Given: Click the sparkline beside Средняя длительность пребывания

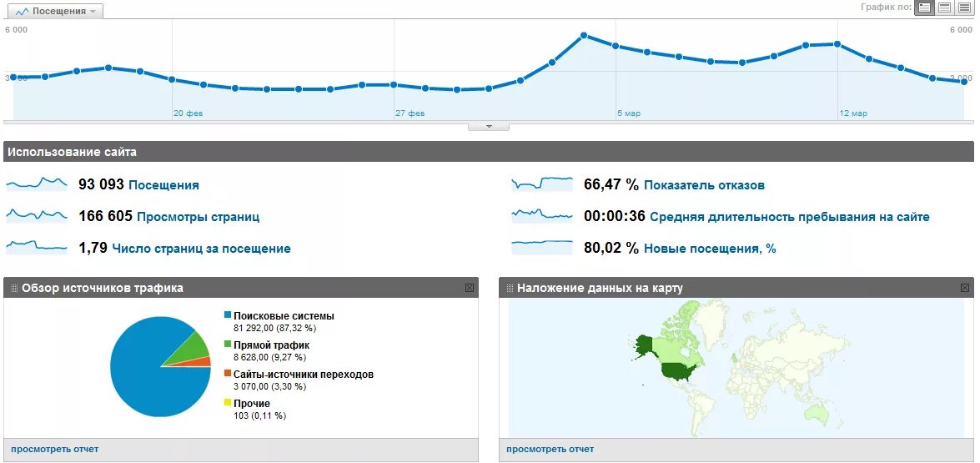Looking at the screenshot, I should [x=542, y=215].
